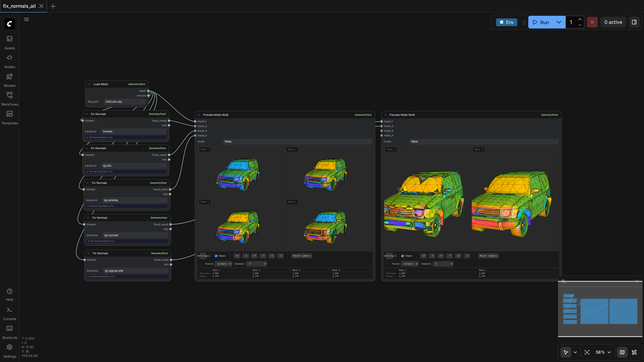
Task: Open the Nodes panel
Action: tap(10, 61)
